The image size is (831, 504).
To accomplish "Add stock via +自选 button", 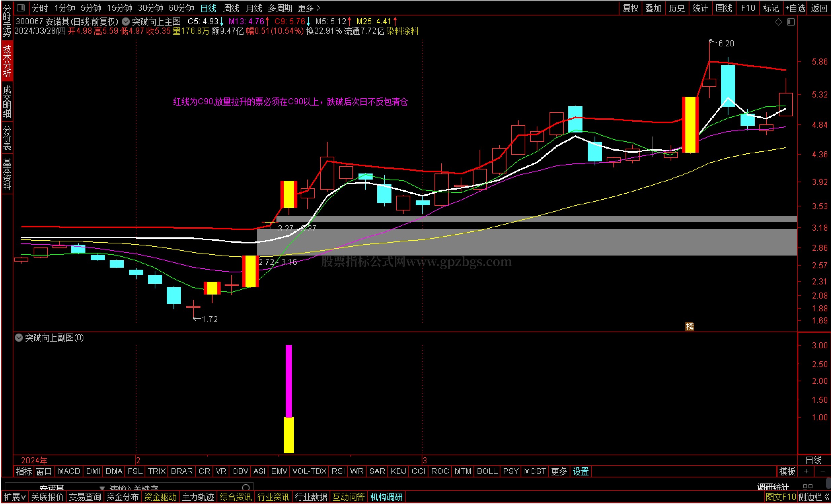I will click(795, 8).
